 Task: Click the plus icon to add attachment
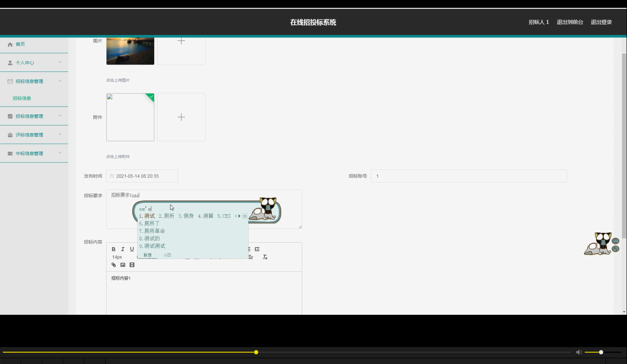[181, 117]
